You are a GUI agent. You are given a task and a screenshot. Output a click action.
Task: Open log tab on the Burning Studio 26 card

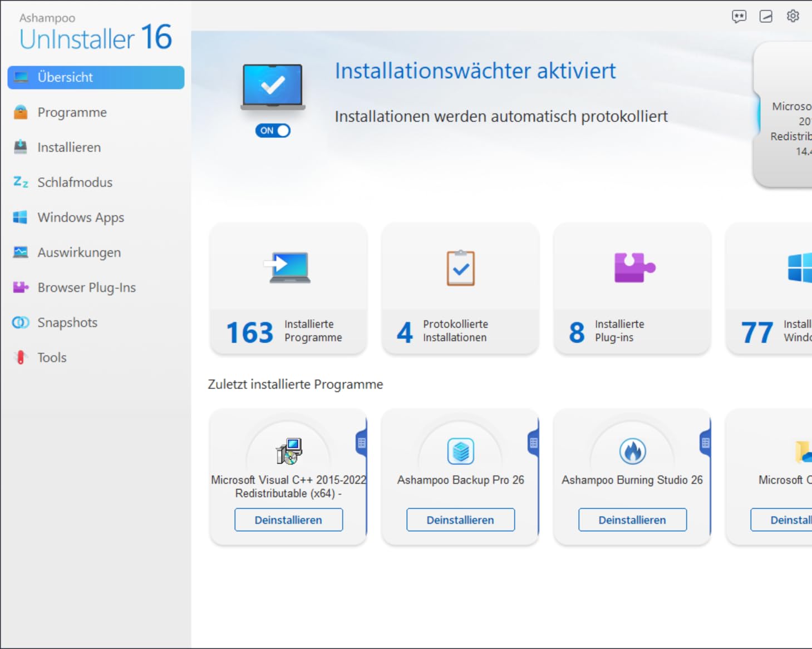[x=706, y=443]
